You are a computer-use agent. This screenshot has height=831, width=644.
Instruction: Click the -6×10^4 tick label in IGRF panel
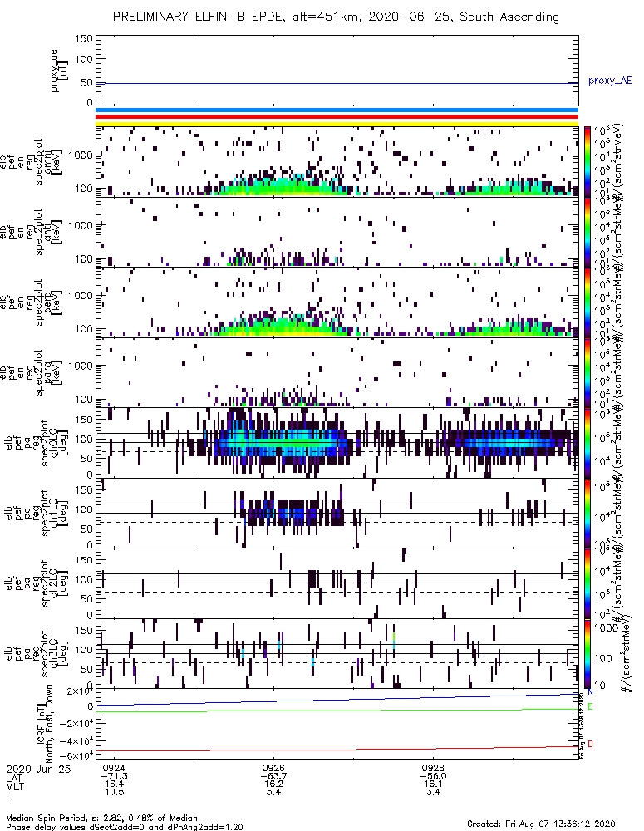[x=76, y=755]
